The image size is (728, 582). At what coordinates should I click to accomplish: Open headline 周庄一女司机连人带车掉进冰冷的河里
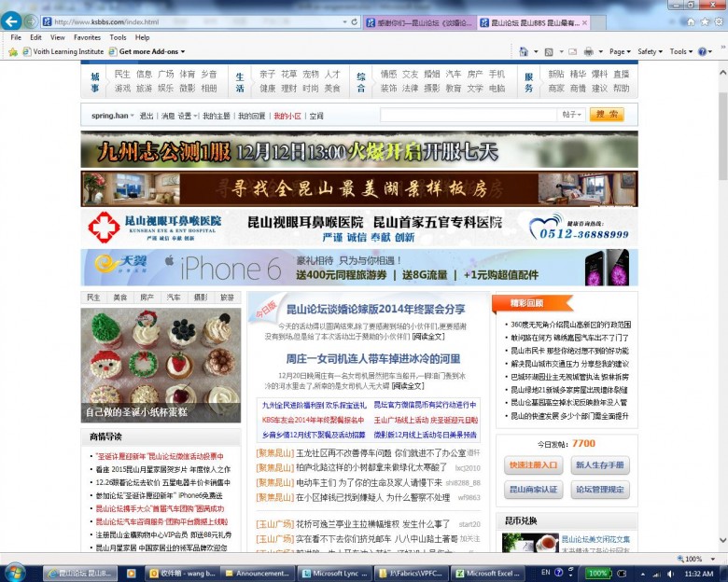[372, 359]
